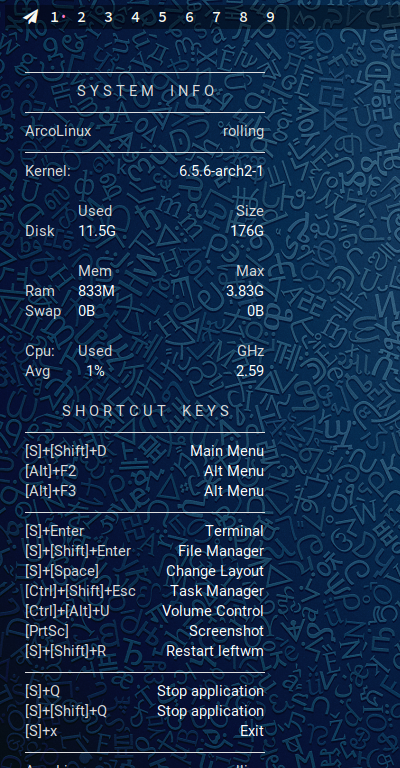This screenshot has height=768, width=400.
Task: Switch to workspace 9
Action: coord(270,18)
